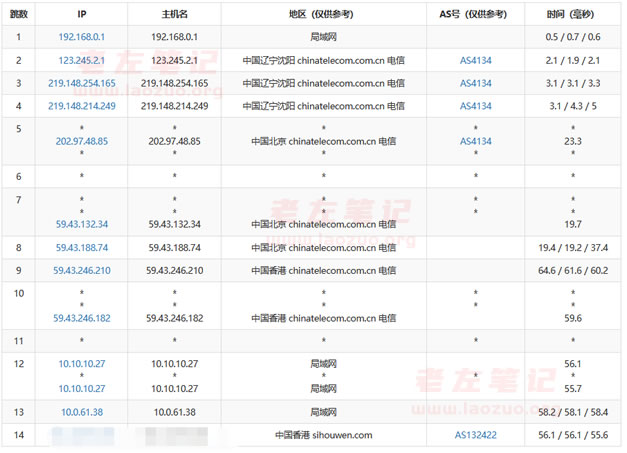The width and height of the screenshot is (627, 453).
Task: Open the 192.168.0.1 IP link in hop 1
Action: click(x=82, y=37)
